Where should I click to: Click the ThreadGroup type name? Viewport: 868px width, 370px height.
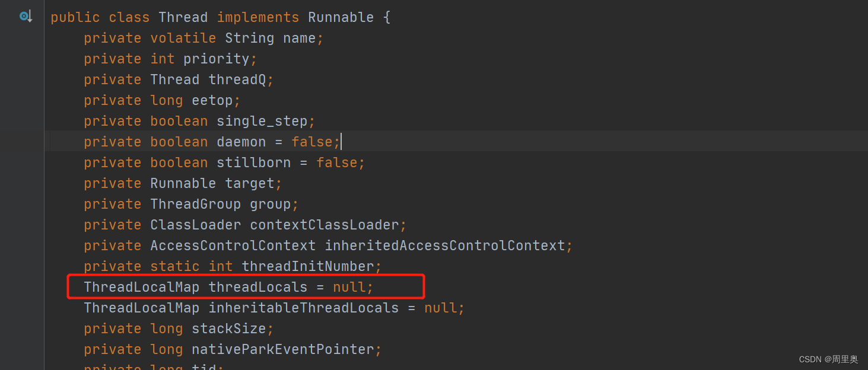[195, 204]
